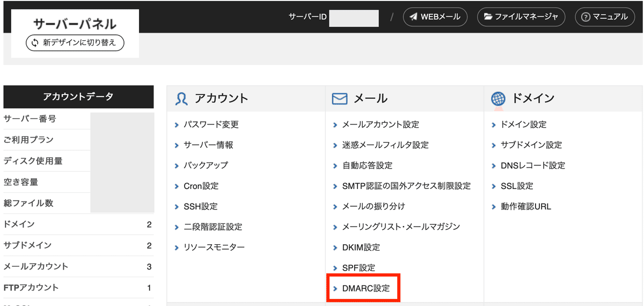
Task: Open サブドメイン設定
Action: (x=531, y=145)
